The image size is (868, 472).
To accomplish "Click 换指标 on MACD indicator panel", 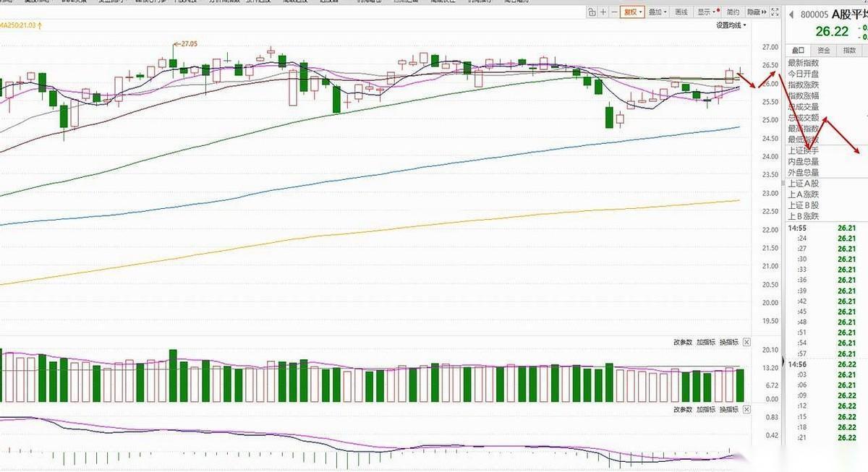I will pyautogui.click(x=729, y=410).
